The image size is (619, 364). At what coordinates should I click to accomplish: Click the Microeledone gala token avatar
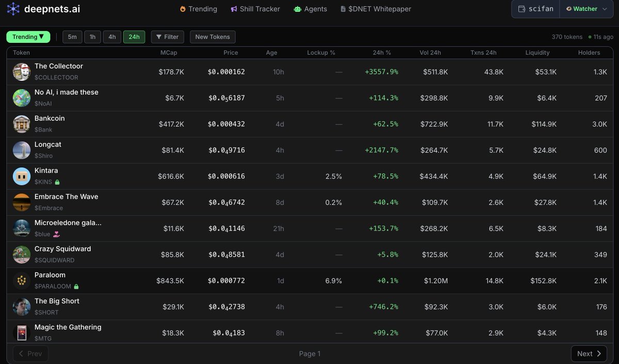point(22,228)
